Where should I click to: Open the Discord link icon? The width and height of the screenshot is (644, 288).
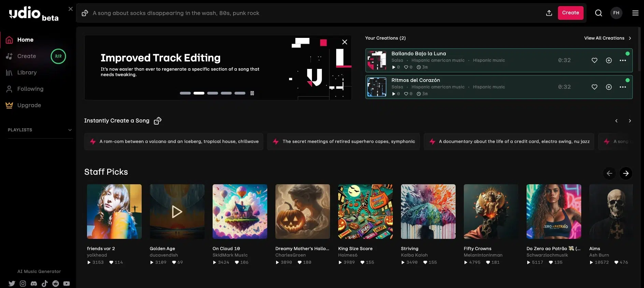(34, 284)
